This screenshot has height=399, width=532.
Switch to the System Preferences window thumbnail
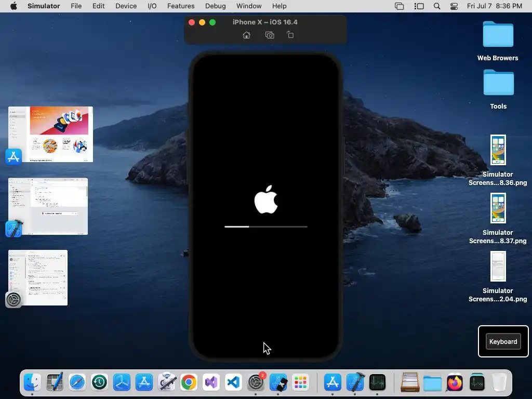pyautogui.click(x=37, y=277)
